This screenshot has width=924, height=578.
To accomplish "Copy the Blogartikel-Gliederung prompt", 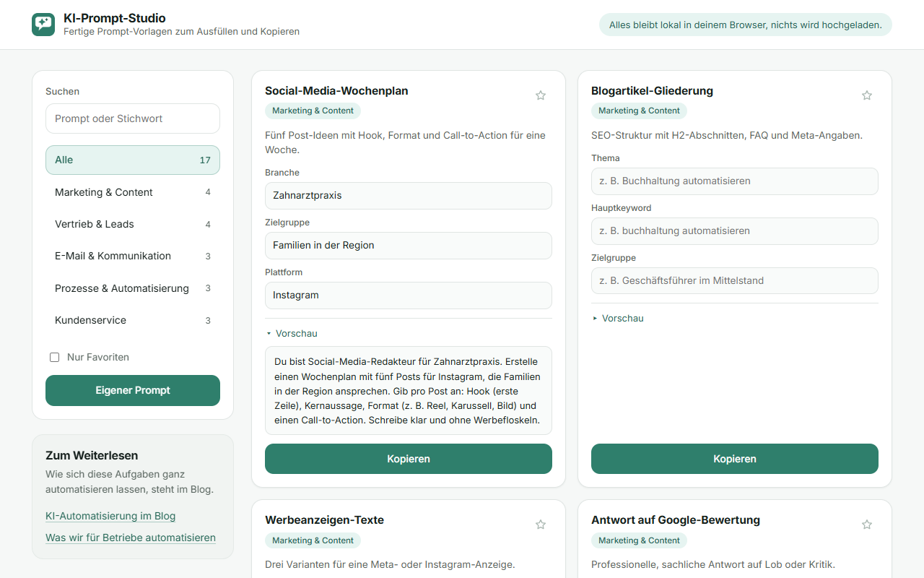I will click(x=735, y=459).
